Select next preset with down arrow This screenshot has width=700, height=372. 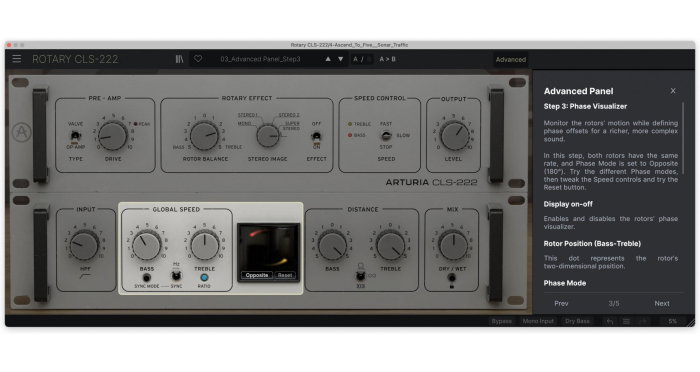point(341,59)
